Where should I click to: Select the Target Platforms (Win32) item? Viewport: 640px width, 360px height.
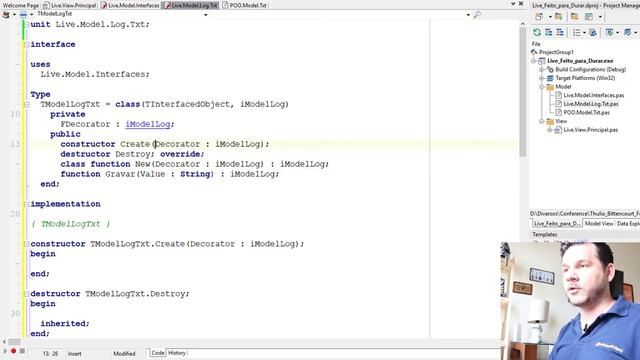click(585, 78)
